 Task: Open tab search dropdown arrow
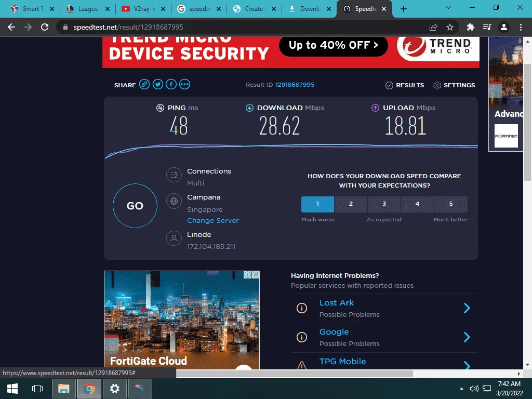pos(448,7)
